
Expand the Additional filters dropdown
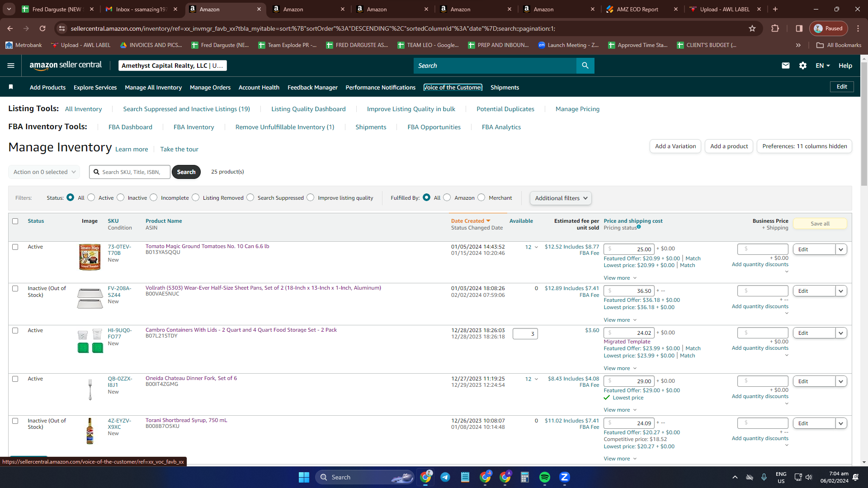pos(561,198)
